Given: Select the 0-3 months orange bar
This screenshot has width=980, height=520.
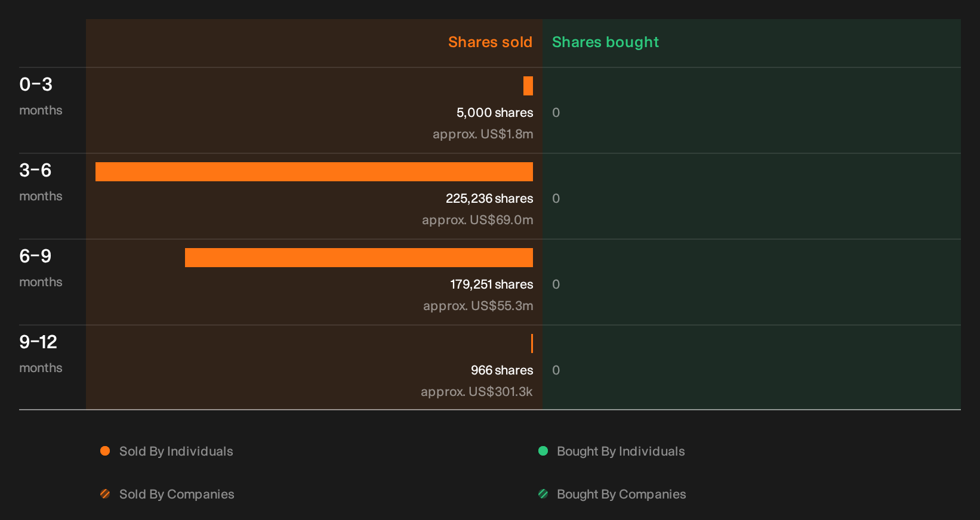Looking at the screenshot, I should [528, 86].
